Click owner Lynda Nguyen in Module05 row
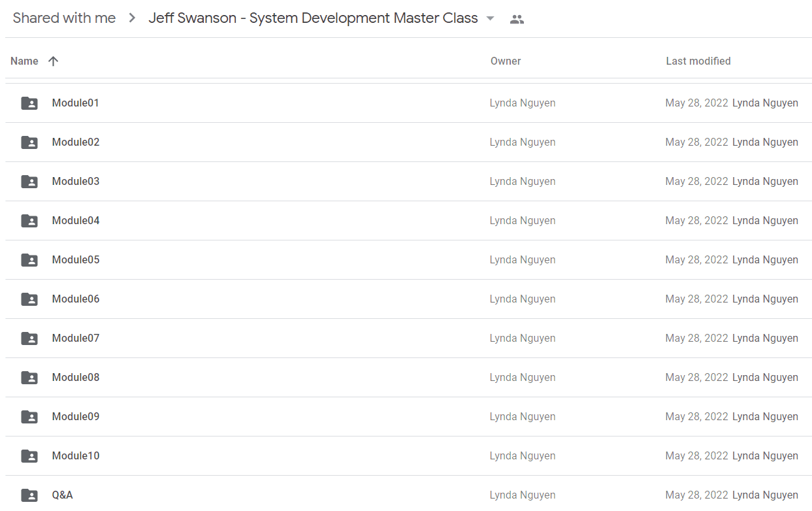812x511 pixels. coord(523,260)
